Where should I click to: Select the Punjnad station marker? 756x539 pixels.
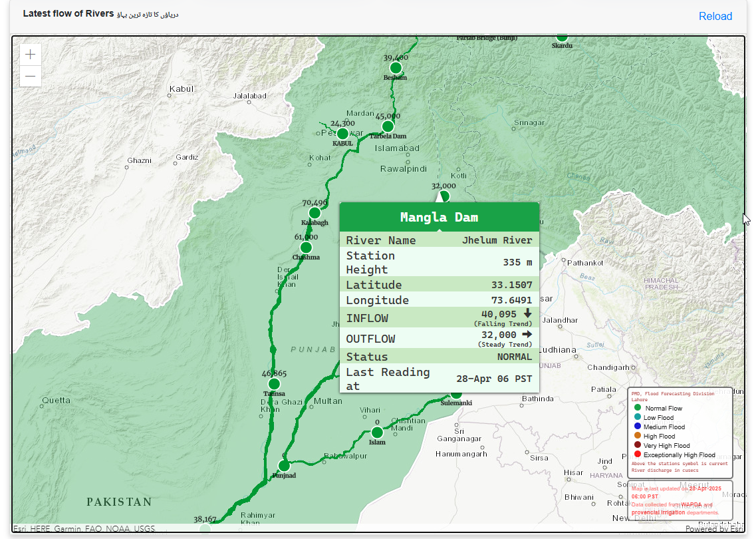(284, 466)
